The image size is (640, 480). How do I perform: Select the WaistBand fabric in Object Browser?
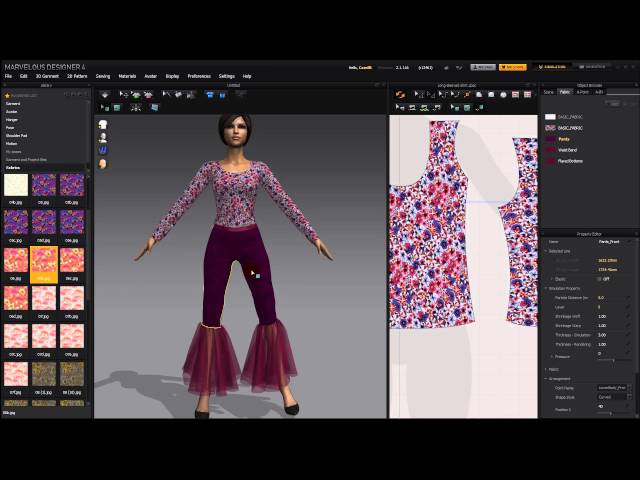tap(567, 150)
